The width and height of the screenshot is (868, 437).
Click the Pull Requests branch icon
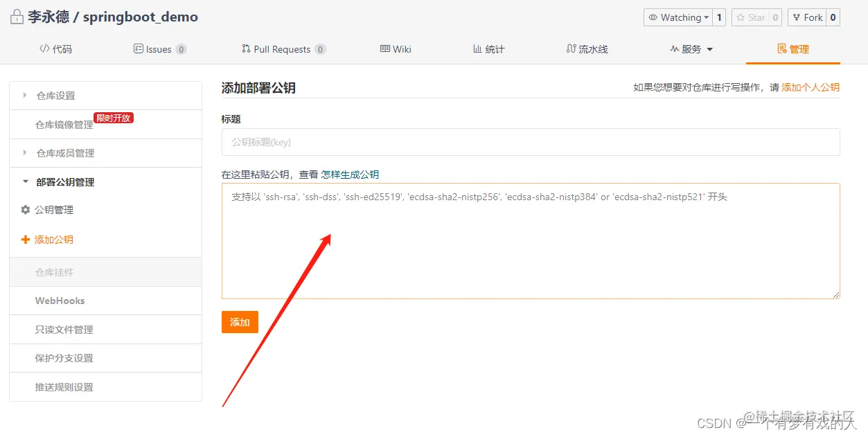[x=246, y=48]
